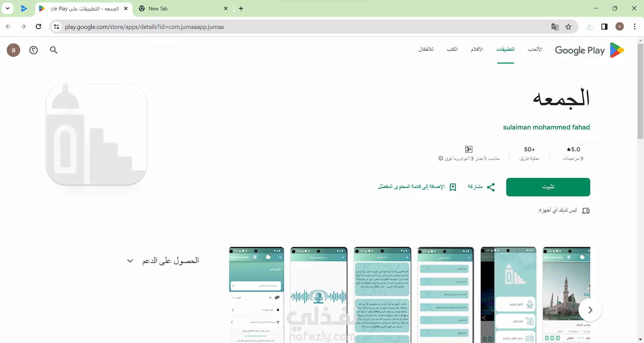Click the content rating info icon
The height and width of the screenshot is (343, 644).
pyautogui.click(x=441, y=158)
